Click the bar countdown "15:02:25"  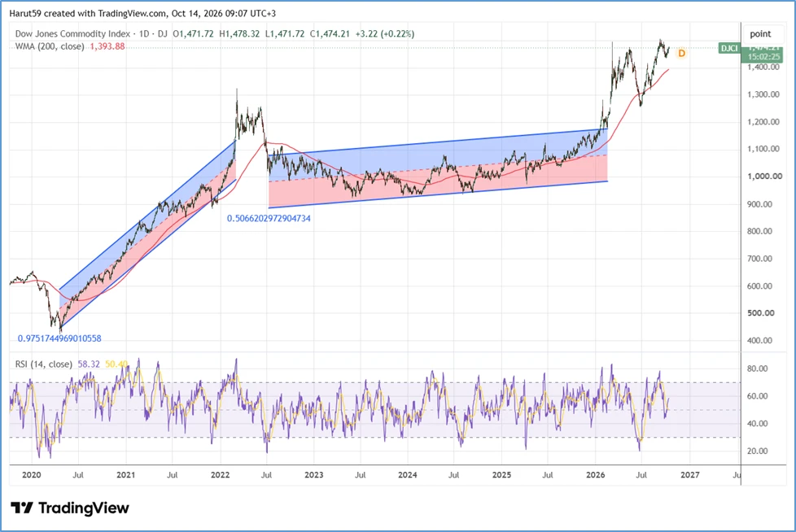point(763,57)
